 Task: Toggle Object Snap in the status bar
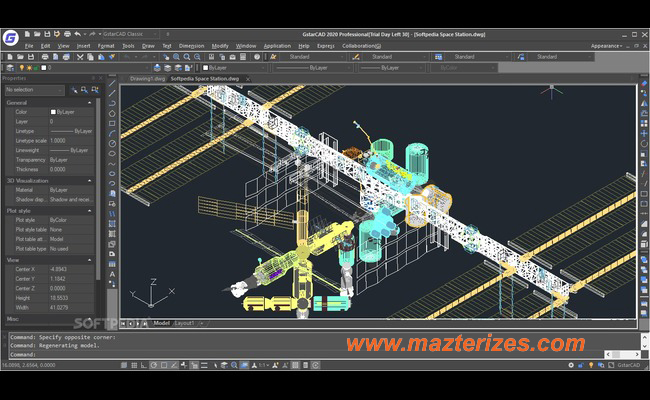(x=164, y=365)
